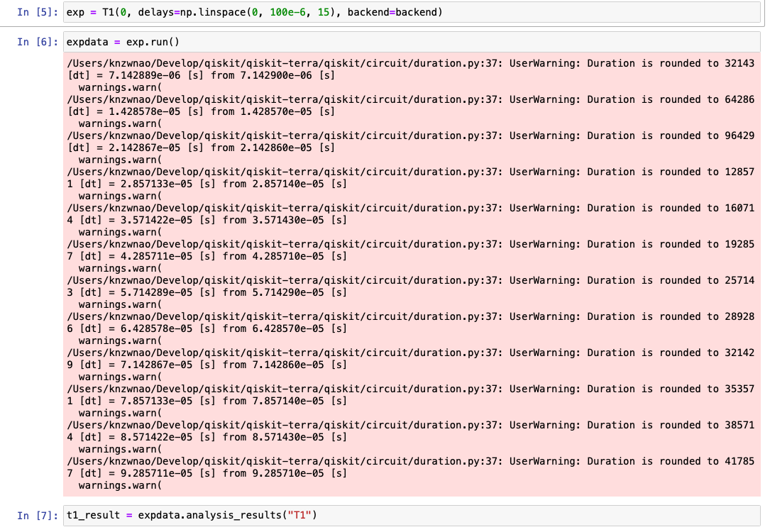Click the value 5.714289e-05 in output
770x532 pixels.
(x=157, y=292)
